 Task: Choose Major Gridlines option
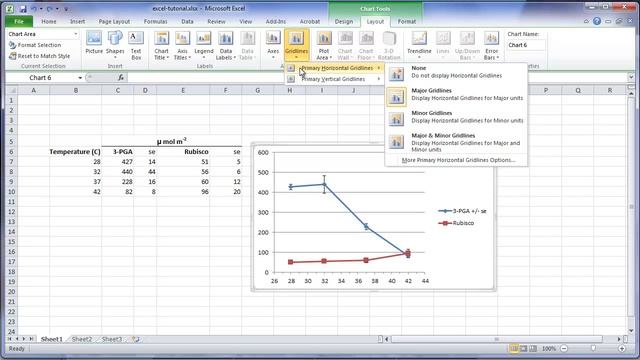(x=456, y=96)
